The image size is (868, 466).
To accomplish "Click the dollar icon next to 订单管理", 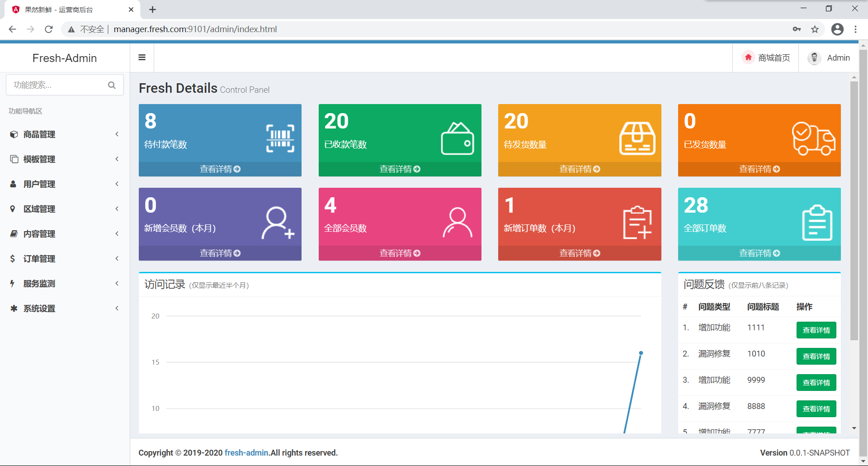I will tap(13, 259).
